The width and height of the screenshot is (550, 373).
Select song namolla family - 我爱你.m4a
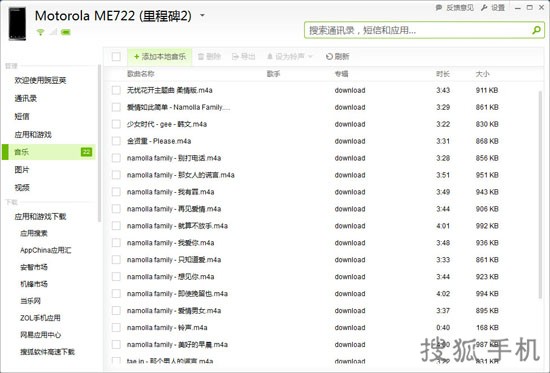click(170, 243)
